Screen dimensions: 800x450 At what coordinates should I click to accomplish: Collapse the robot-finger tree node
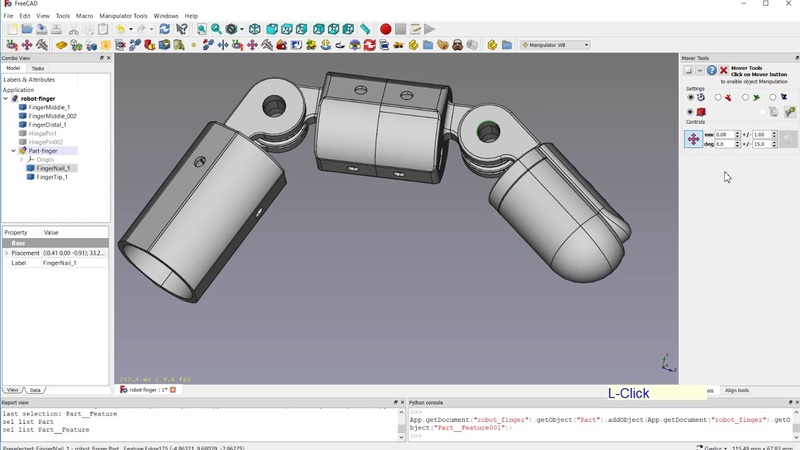[x=6, y=98]
